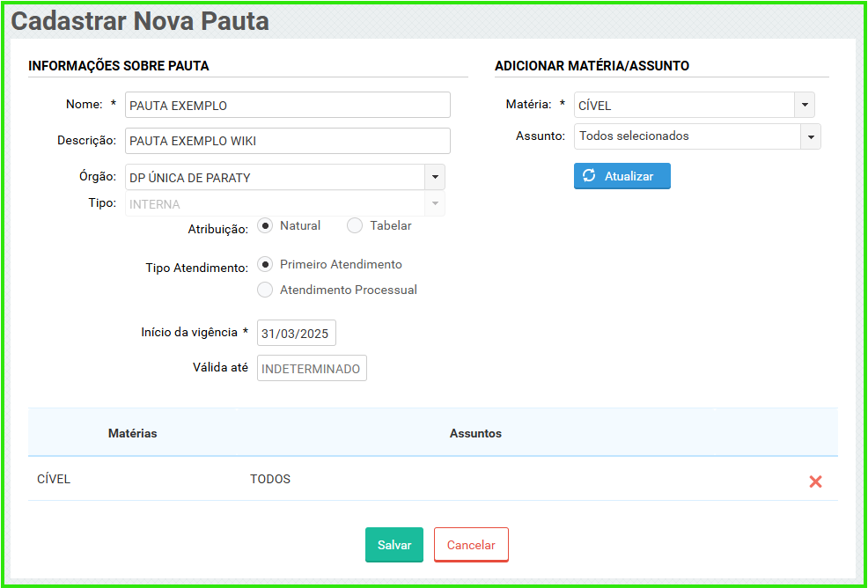This screenshot has width=868, height=588.
Task: Delete the CÍVEL row with red X
Action: pos(815,481)
